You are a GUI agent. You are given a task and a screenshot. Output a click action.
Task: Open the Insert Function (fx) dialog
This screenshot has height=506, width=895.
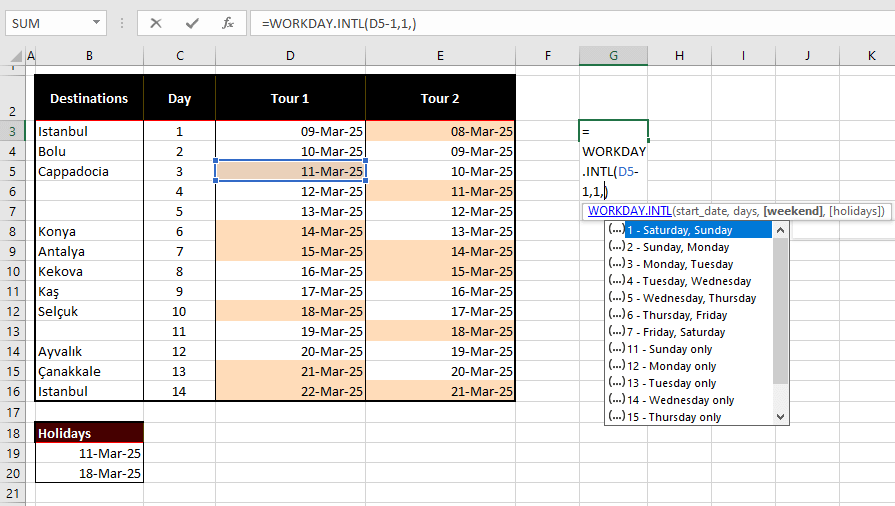pos(228,23)
